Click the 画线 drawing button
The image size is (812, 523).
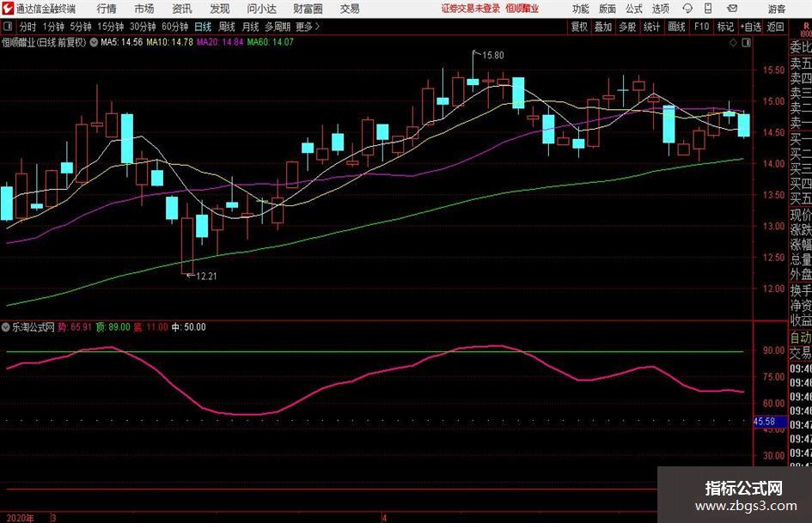pyautogui.click(x=676, y=27)
